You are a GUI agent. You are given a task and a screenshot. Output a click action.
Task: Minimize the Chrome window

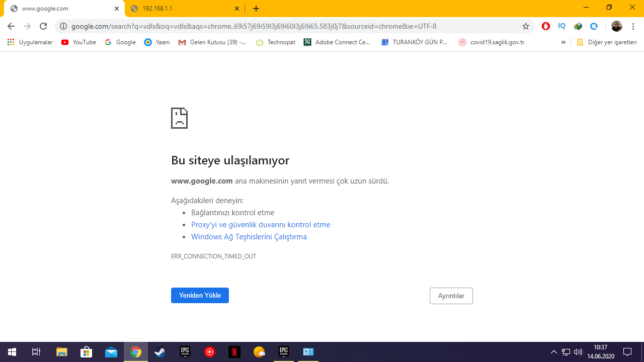click(x=586, y=8)
